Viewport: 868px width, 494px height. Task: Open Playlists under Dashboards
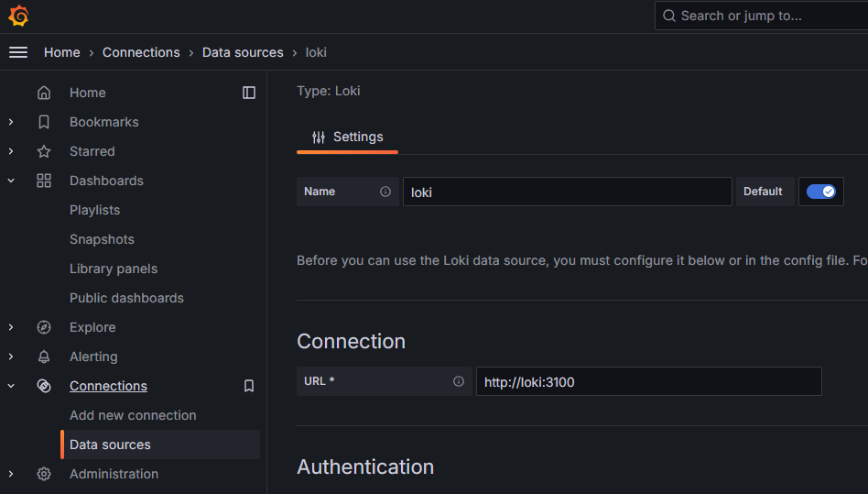[x=94, y=210]
